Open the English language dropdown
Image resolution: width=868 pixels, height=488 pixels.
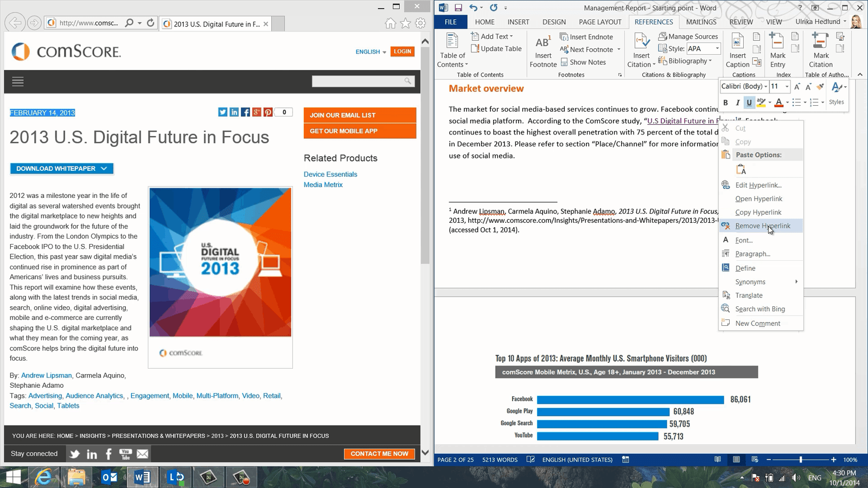pos(371,52)
